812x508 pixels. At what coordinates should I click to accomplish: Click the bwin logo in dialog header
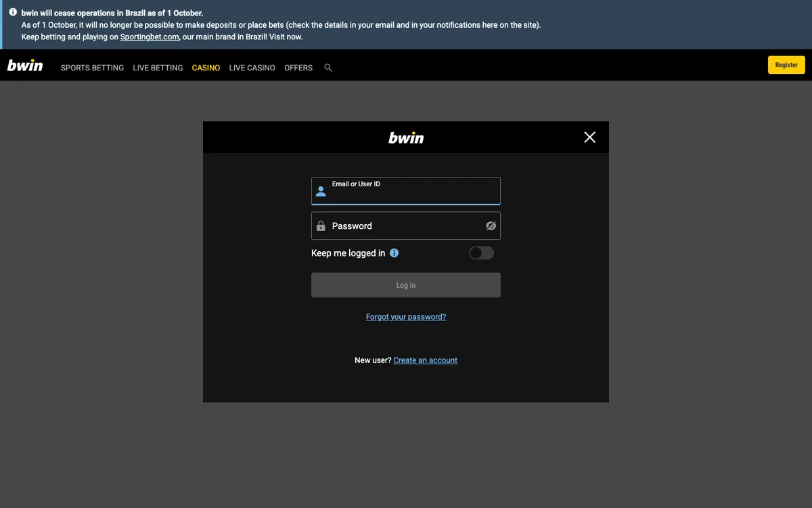click(406, 137)
